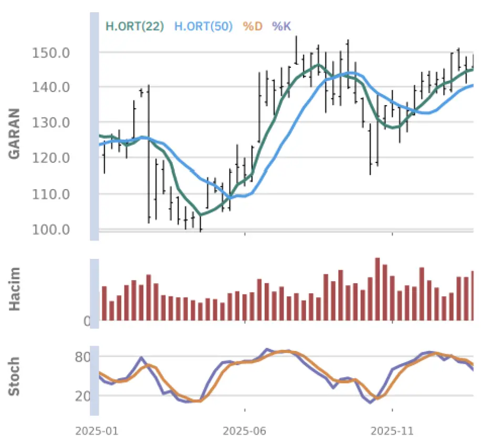Click the Hacim volume axis title
Image resolution: width=504 pixels, height=444 pixels.
pos(14,288)
